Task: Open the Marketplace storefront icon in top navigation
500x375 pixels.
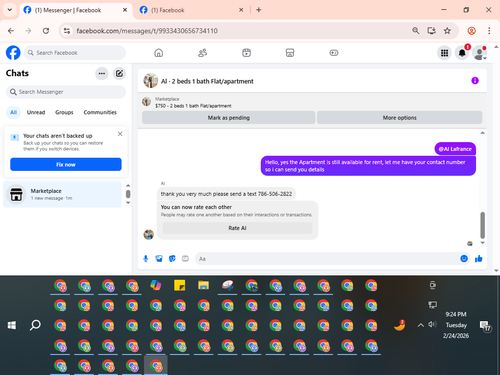Action: pos(290,53)
